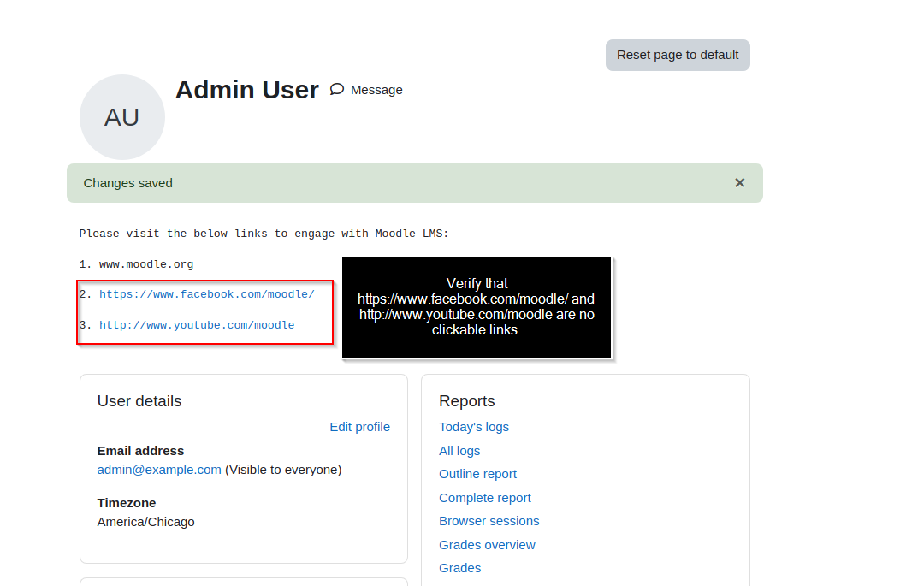Image resolution: width=924 pixels, height=586 pixels.
Task: Click the Admin User heading
Action: pos(247,90)
